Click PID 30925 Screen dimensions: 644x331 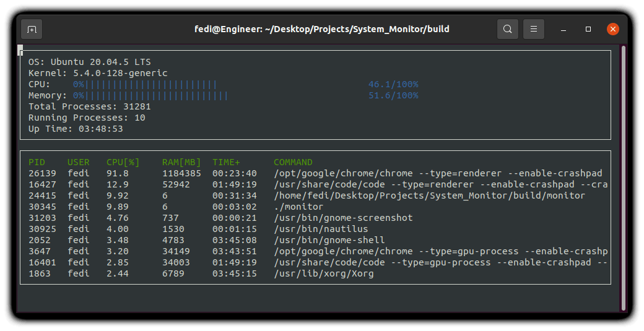tap(42, 229)
